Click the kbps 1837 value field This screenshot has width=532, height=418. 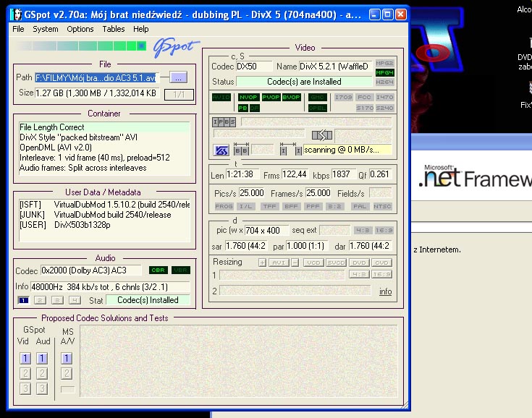coord(344,174)
